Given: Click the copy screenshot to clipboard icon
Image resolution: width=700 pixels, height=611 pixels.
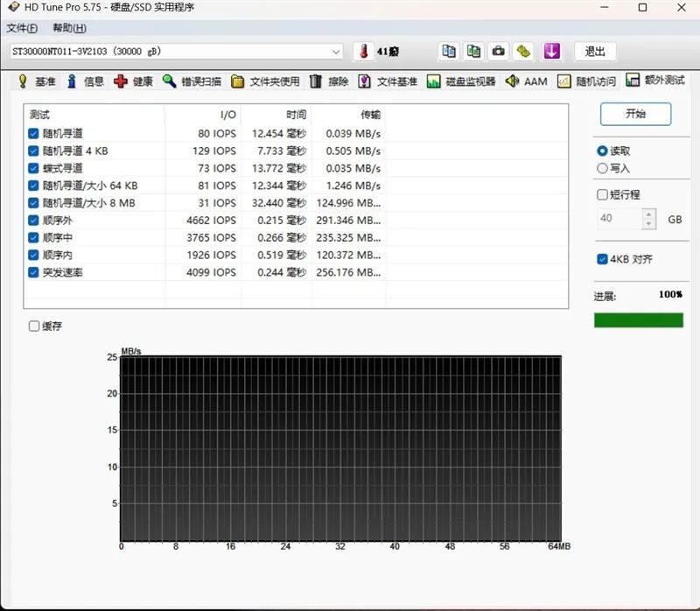Looking at the screenshot, I should pyautogui.click(x=473, y=52).
